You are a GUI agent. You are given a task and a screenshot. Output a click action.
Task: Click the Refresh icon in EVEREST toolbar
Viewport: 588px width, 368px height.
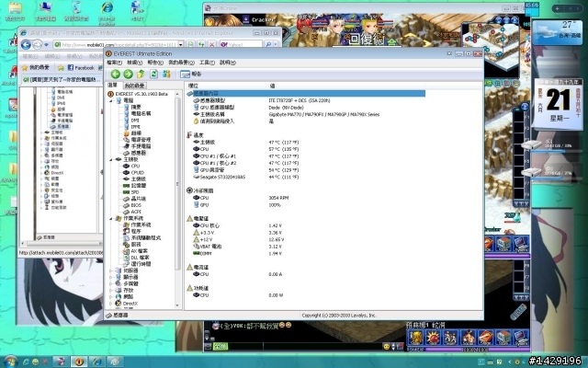point(153,74)
